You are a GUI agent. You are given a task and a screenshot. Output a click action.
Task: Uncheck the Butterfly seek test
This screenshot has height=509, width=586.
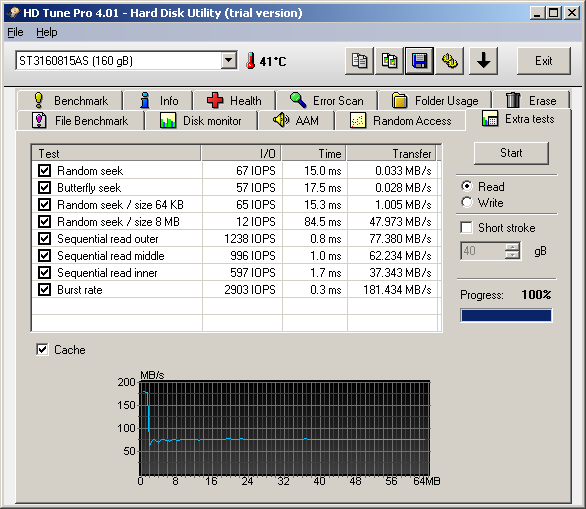[44, 188]
